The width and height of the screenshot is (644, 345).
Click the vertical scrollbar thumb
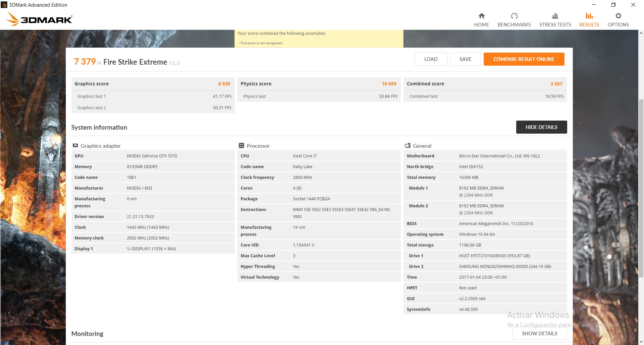[x=641, y=188]
